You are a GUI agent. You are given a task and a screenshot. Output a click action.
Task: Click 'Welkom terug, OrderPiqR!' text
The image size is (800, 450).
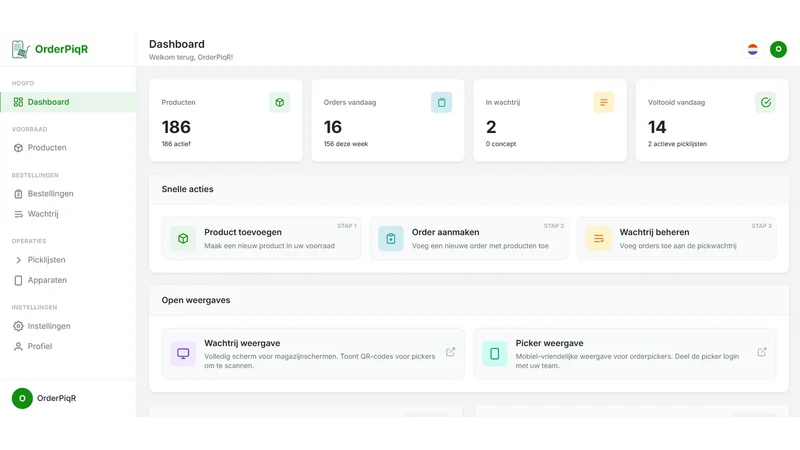[191, 57]
